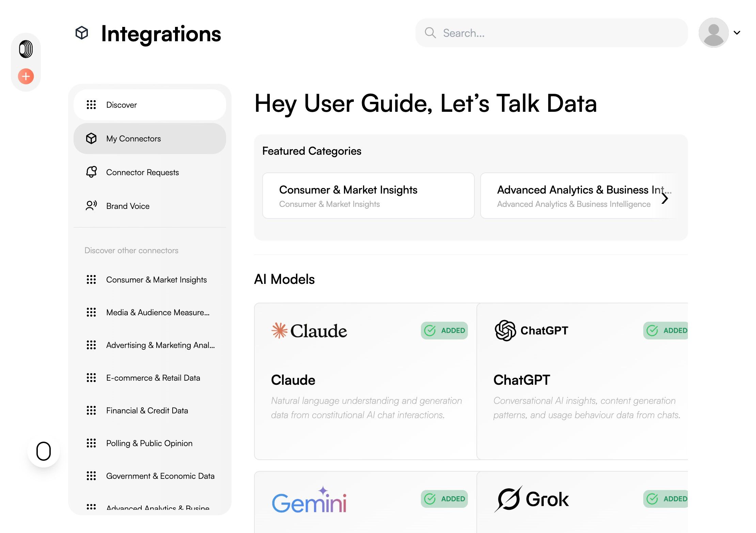The height and width of the screenshot is (533, 756).
Task: Click the floating oval assistant button
Action: pyautogui.click(x=44, y=451)
